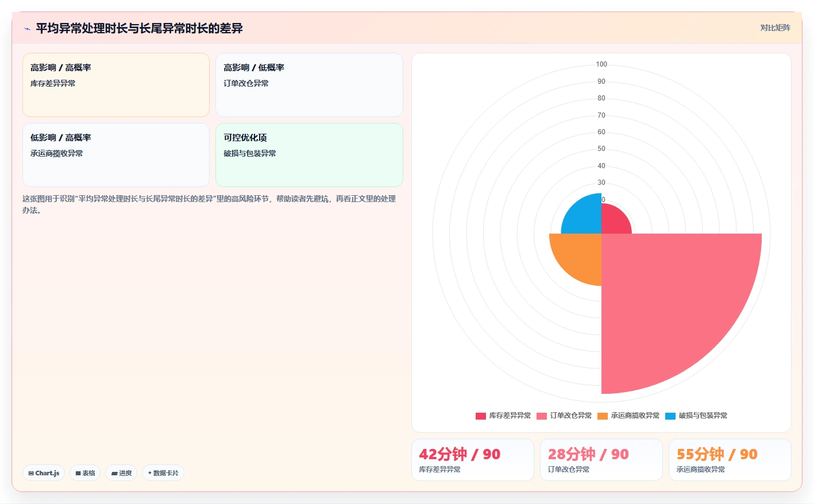Toggle 承运商揽收异常 legend swatch
Image resolution: width=814 pixels, height=504 pixels.
[603, 416]
